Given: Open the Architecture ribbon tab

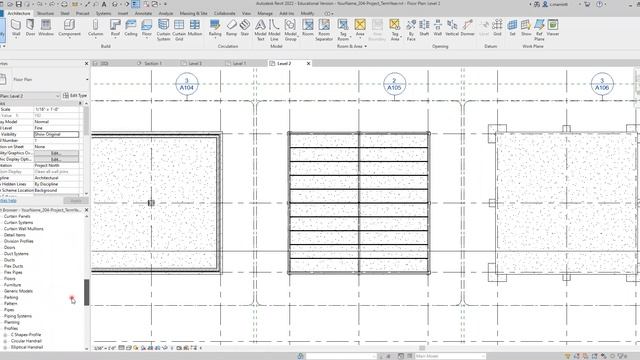Looking at the screenshot, I should click(x=19, y=13).
